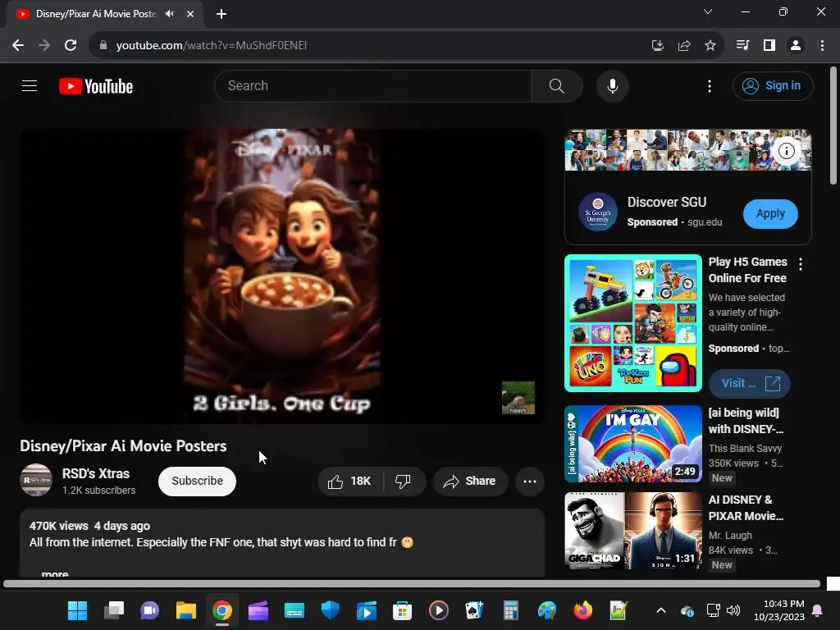Bookmark this tab with star
Screen dimensions: 840x630
pyautogui.click(x=710, y=45)
